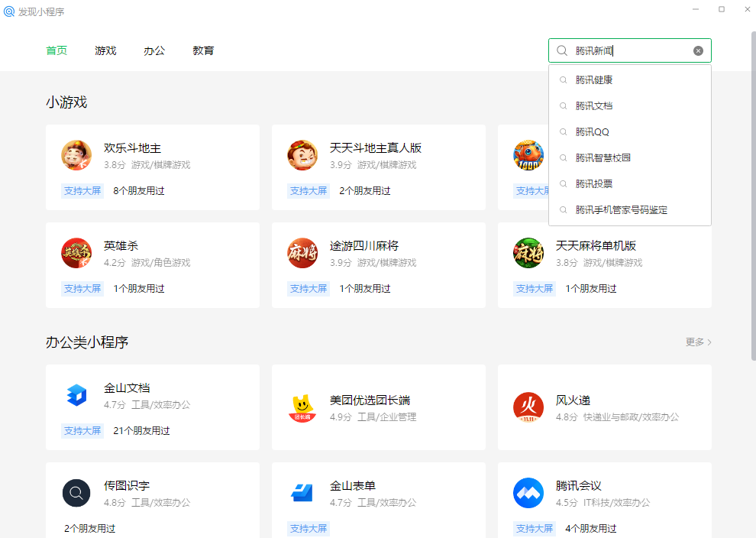
Task: Open the 风火递 title
Action: coord(573,400)
